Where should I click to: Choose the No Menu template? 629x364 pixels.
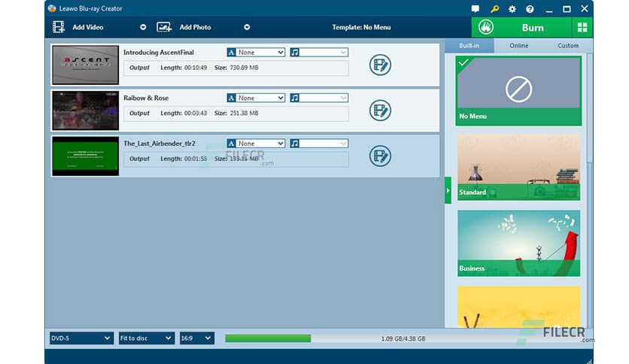[x=518, y=90]
